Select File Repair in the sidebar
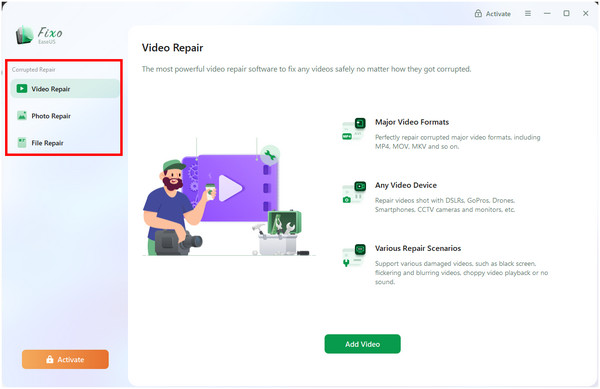The image size is (600, 389). pos(65,143)
